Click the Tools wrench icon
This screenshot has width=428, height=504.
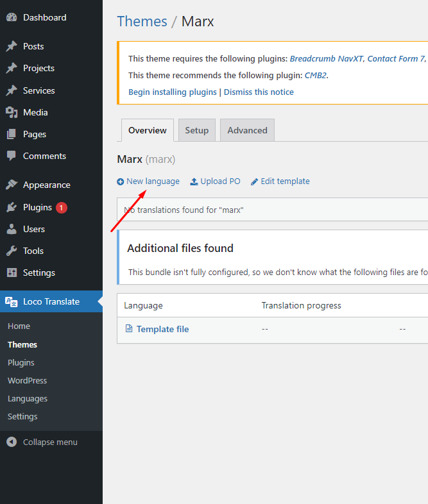(x=12, y=251)
